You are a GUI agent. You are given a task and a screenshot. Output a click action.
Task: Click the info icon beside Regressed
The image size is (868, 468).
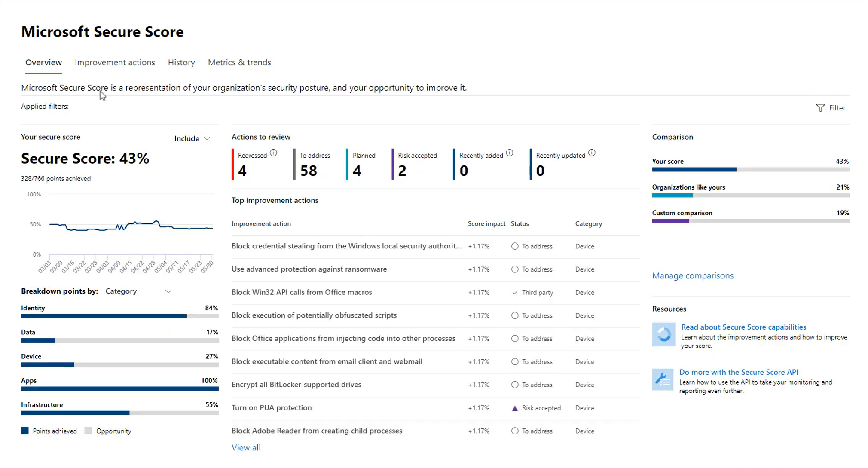pos(273,153)
